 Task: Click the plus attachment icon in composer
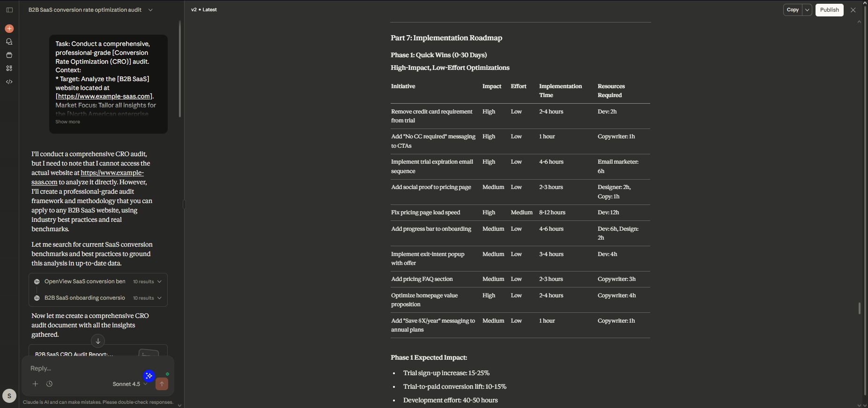pos(35,384)
